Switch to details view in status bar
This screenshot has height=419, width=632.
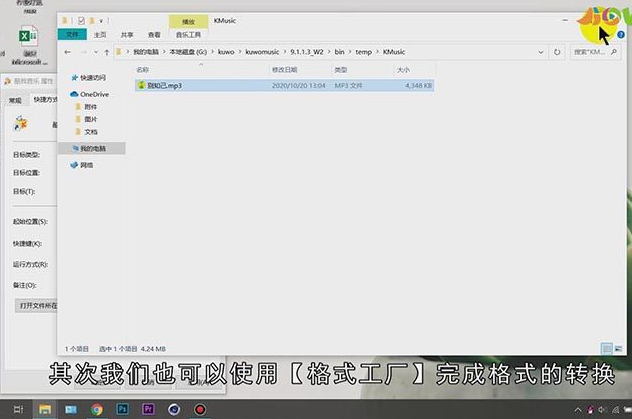point(607,348)
